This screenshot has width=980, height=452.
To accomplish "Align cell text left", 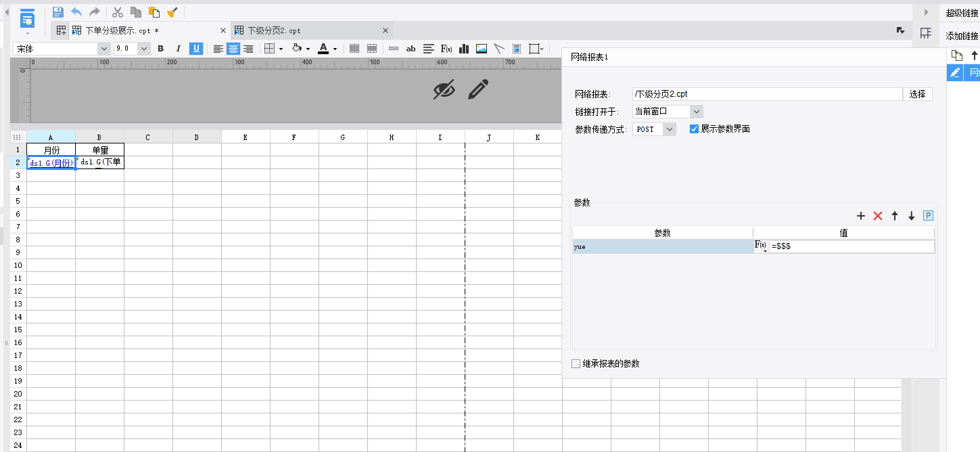I will pos(218,49).
